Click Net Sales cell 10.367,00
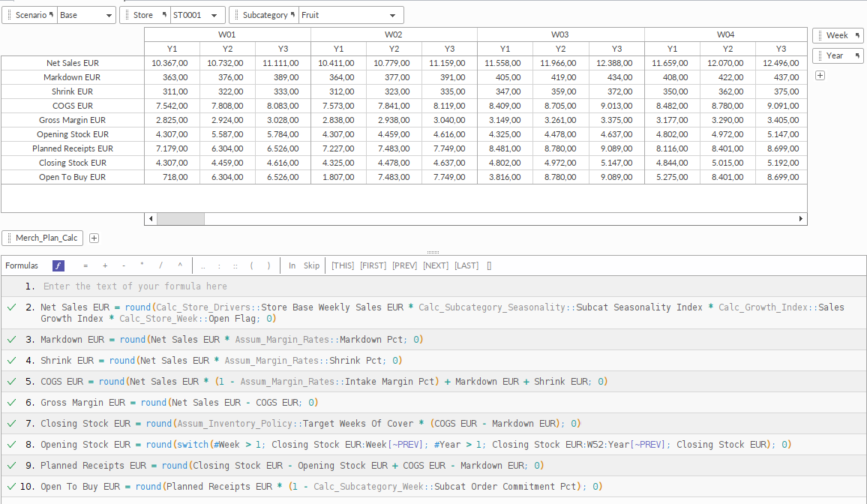 click(172, 63)
